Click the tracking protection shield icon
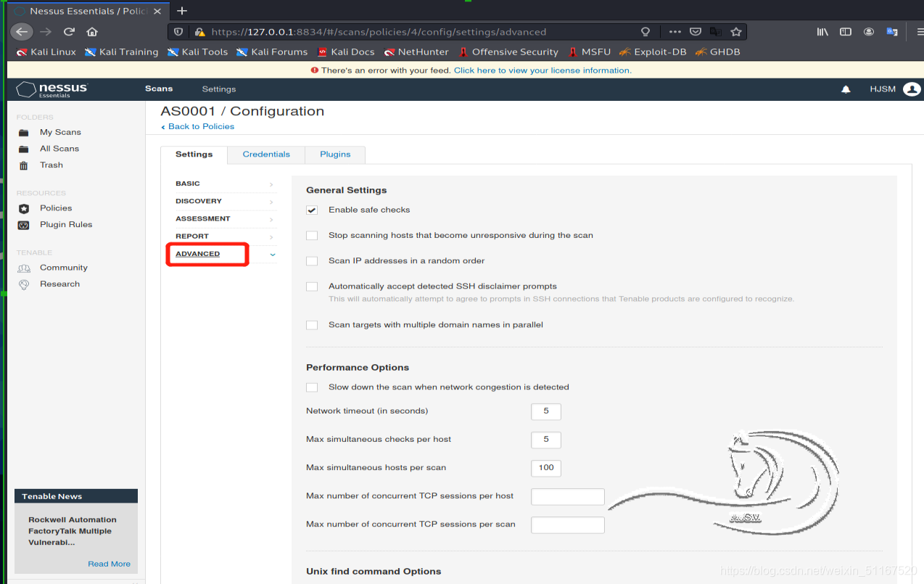 click(x=179, y=32)
